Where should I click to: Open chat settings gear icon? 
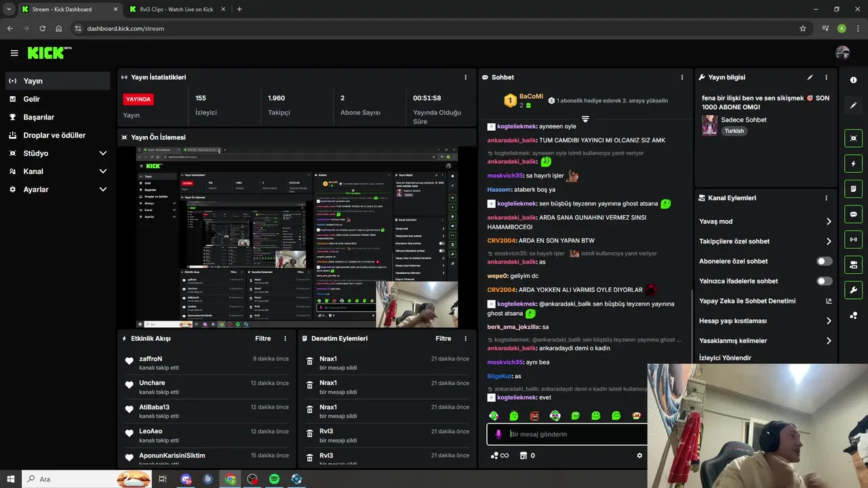point(639,455)
